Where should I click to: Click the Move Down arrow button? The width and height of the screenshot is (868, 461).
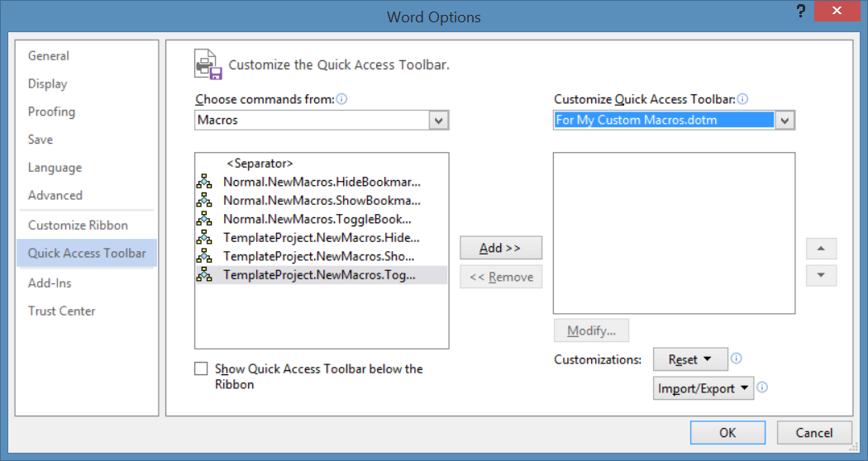point(820,276)
